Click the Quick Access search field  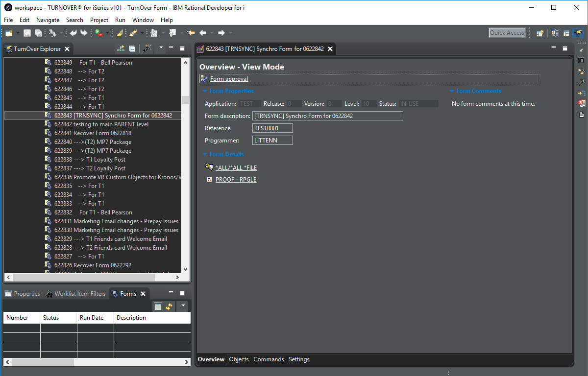tap(507, 33)
